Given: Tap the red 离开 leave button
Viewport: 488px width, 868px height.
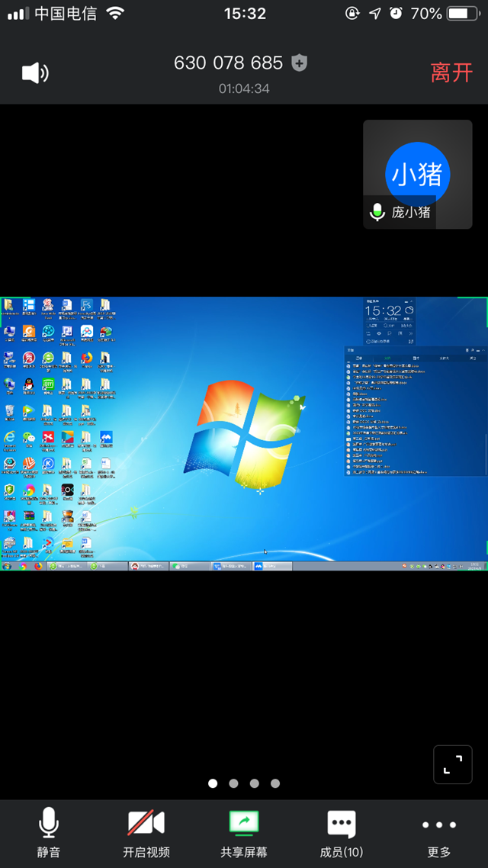Looking at the screenshot, I should tap(451, 72).
